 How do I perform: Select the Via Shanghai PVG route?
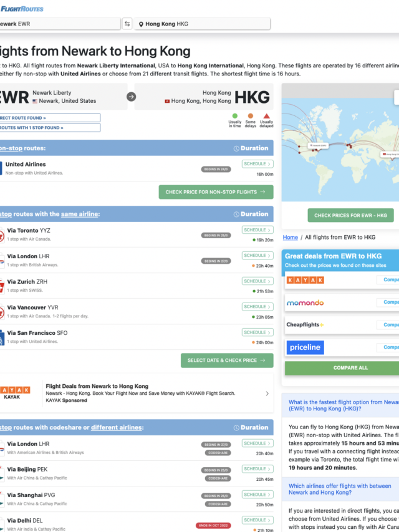[31, 495]
